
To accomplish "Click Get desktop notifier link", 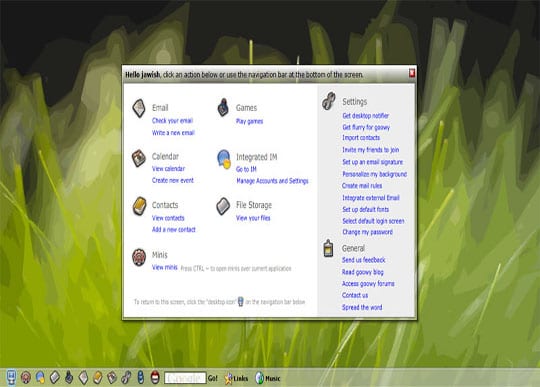I will [x=365, y=116].
